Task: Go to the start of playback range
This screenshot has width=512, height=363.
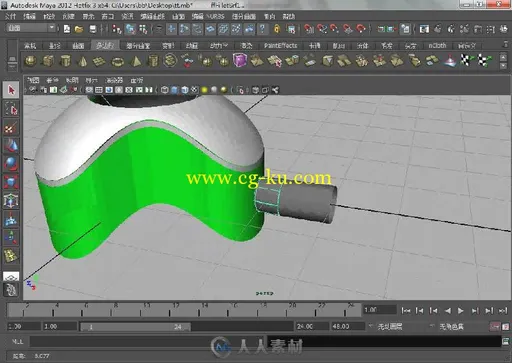Action: pos(405,311)
